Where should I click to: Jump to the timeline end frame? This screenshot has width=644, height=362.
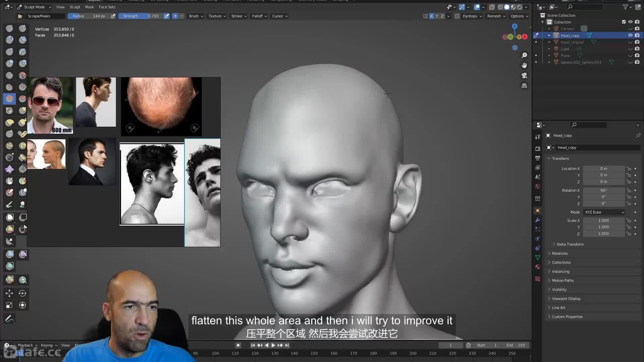[x=287, y=346]
